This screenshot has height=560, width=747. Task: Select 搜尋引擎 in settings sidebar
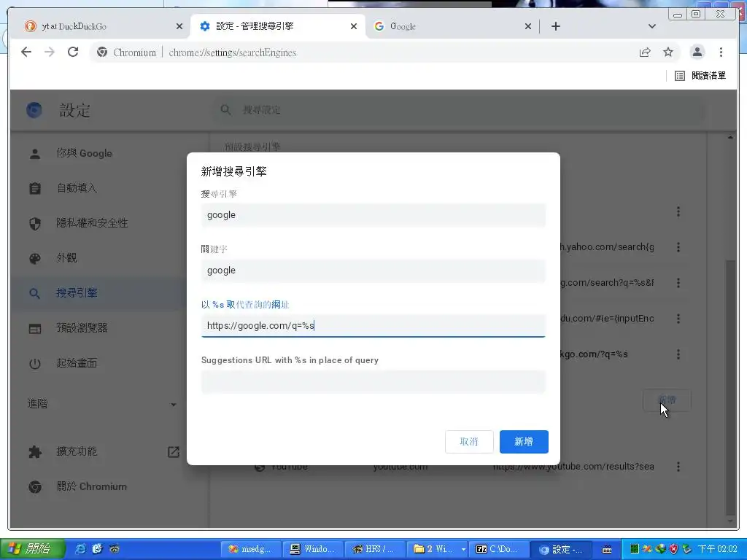(x=98, y=293)
